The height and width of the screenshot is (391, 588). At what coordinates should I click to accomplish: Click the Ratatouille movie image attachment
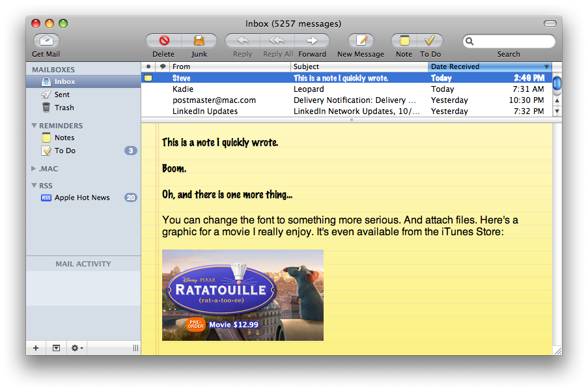tap(243, 295)
